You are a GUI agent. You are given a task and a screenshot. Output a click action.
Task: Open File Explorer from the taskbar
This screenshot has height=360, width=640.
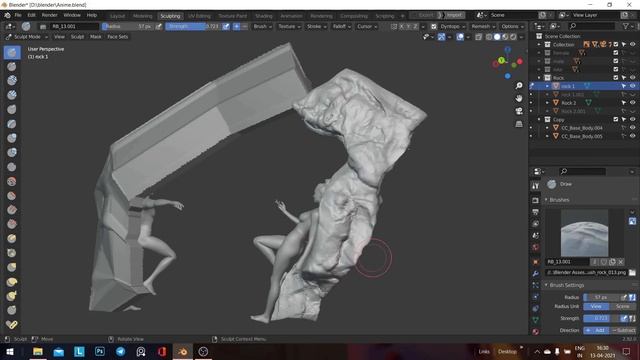(x=38, y=351)
